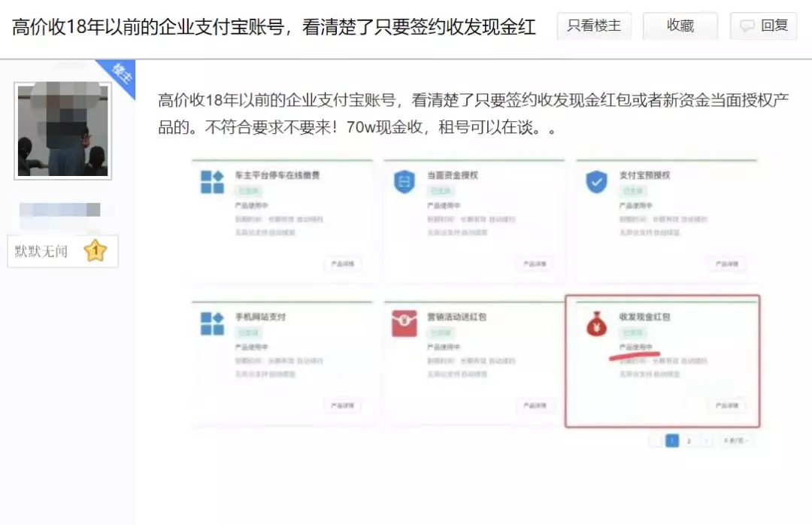Select the highlighted page 1 button
This screenshot has height=525, width=812.
pos(672,441)
